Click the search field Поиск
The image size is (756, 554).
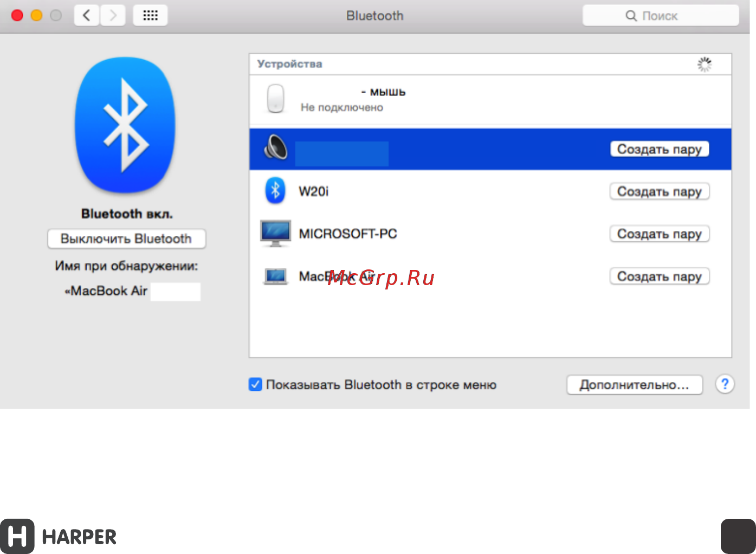(661, 16)
